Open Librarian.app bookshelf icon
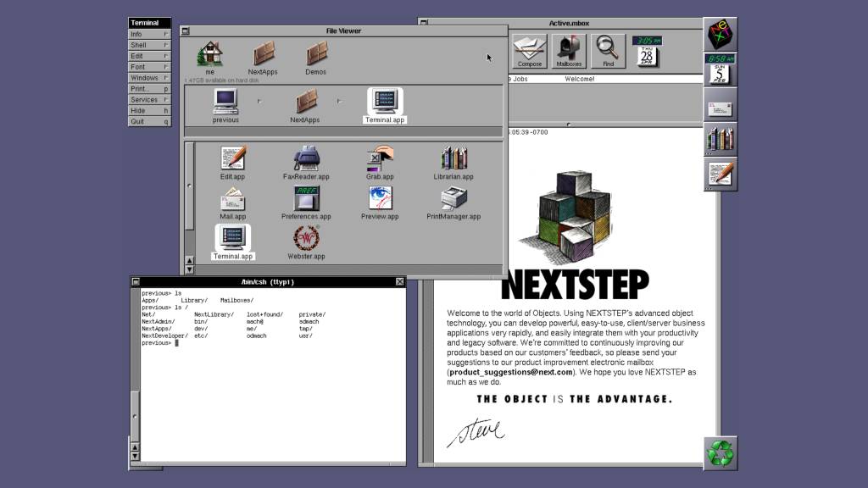 [454, 163]
